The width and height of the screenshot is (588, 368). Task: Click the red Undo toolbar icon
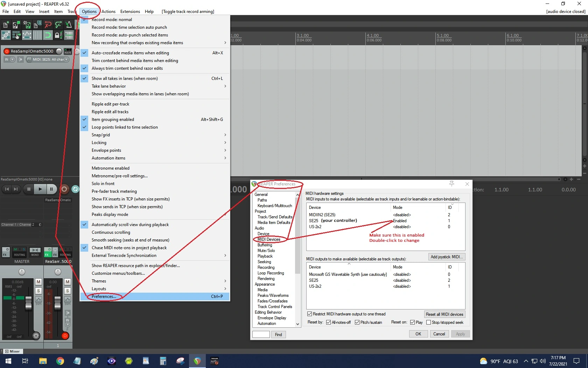[x=48, y=25]
